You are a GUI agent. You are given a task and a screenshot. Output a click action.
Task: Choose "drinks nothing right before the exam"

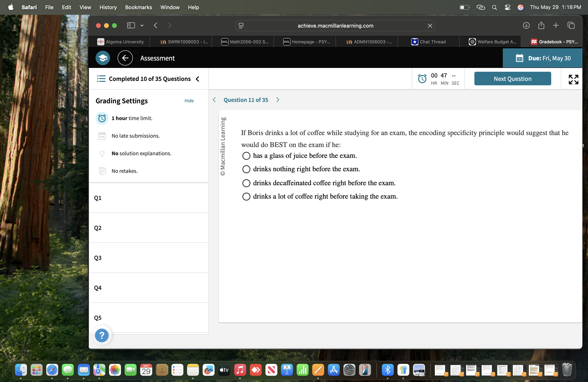pyautogui.click(x=246, y=169)
